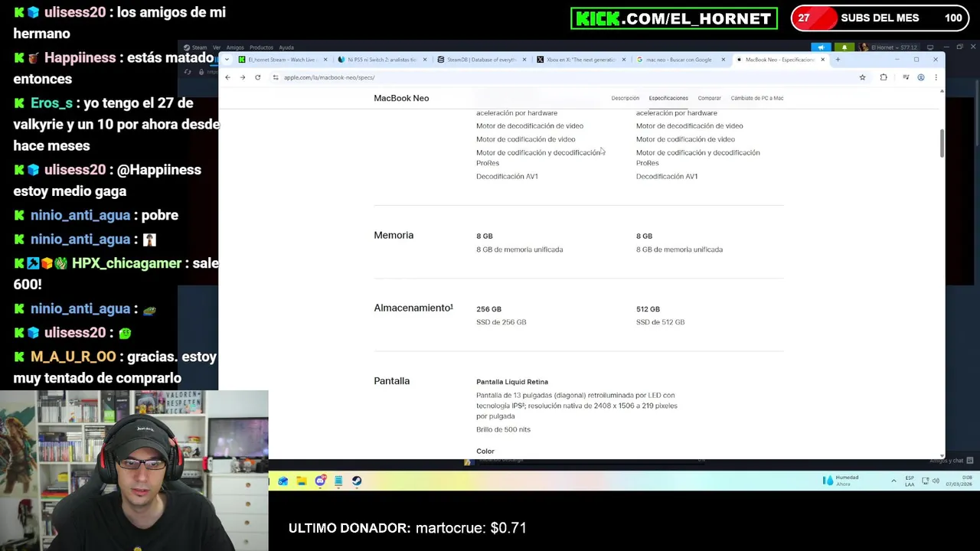Screen dimensions: 980x551
Task: Close the mac neo Google search tab
Action: pyautogui.click(x=723, y=60)
